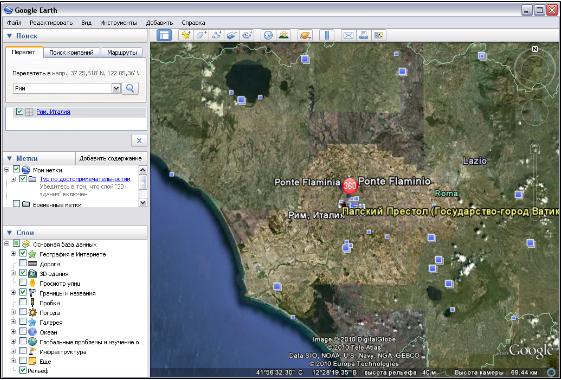Click the Метки panel scrollbar down arrow
This screenshot has width=561, height=380.
pyautogui.click(x=142, y=203)
